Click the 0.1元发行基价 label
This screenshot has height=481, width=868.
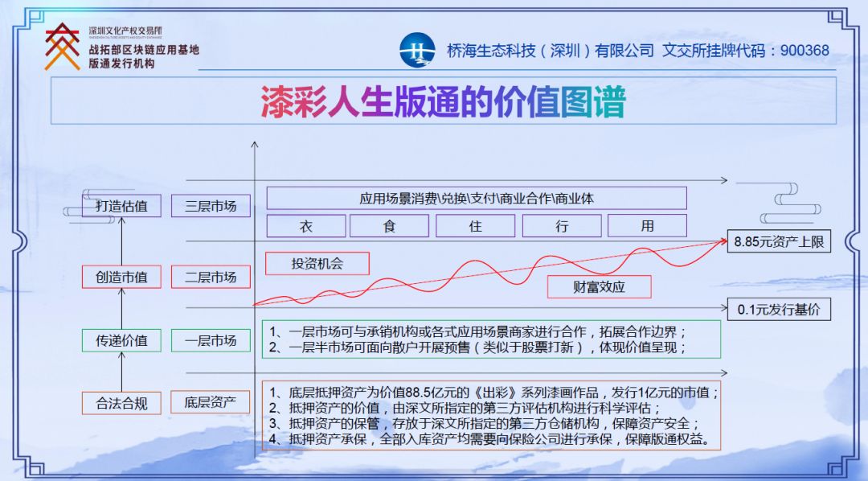click(x=779, y=309)
